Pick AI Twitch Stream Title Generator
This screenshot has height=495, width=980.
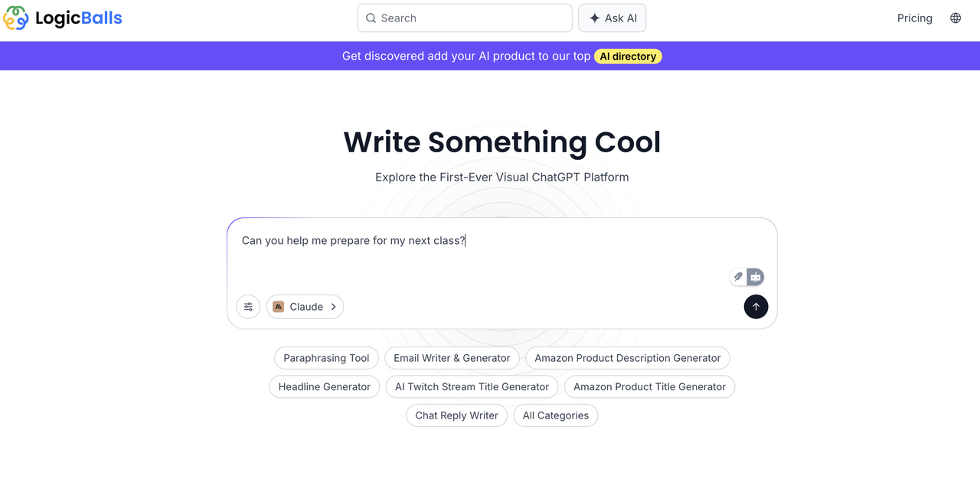click(472, 387)
